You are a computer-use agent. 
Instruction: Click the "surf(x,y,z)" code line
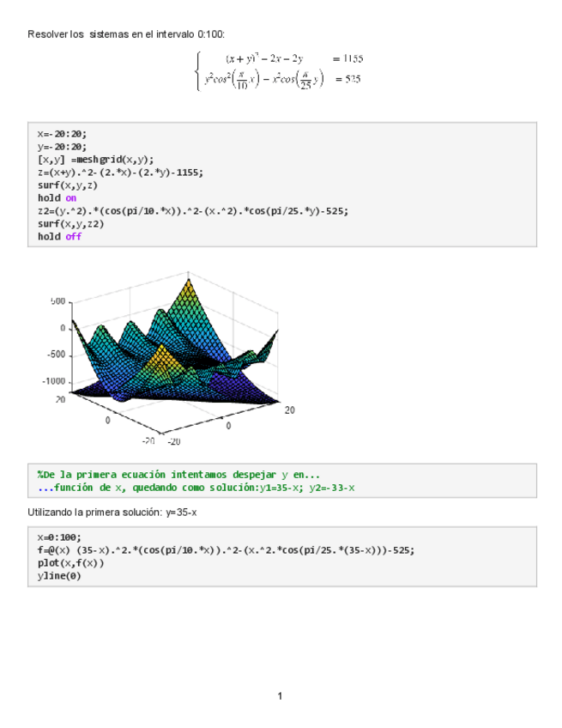click(x=68, y=185)
